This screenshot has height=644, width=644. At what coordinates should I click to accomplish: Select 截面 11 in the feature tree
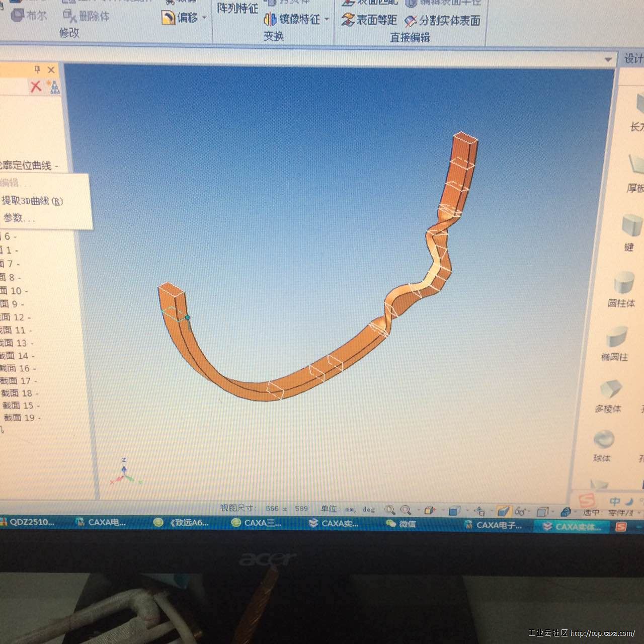17,331
